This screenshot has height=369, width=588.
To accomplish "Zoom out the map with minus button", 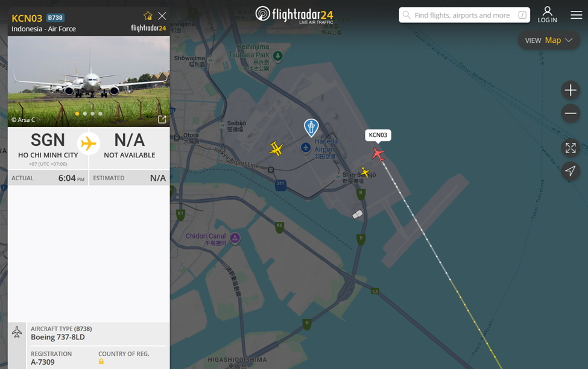I will pyautogui.click(x=571, y=113).
